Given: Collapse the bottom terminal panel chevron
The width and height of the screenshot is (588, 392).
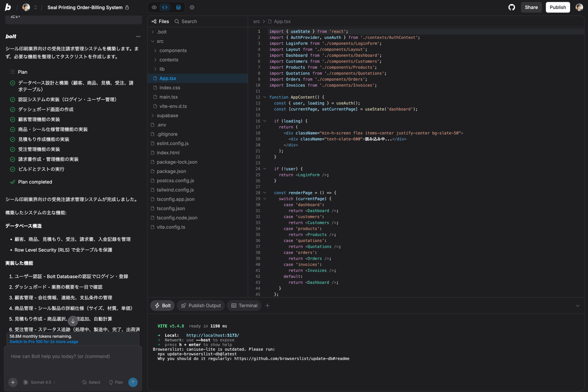Looking at the screenshot, I should [x=577, y=306].
